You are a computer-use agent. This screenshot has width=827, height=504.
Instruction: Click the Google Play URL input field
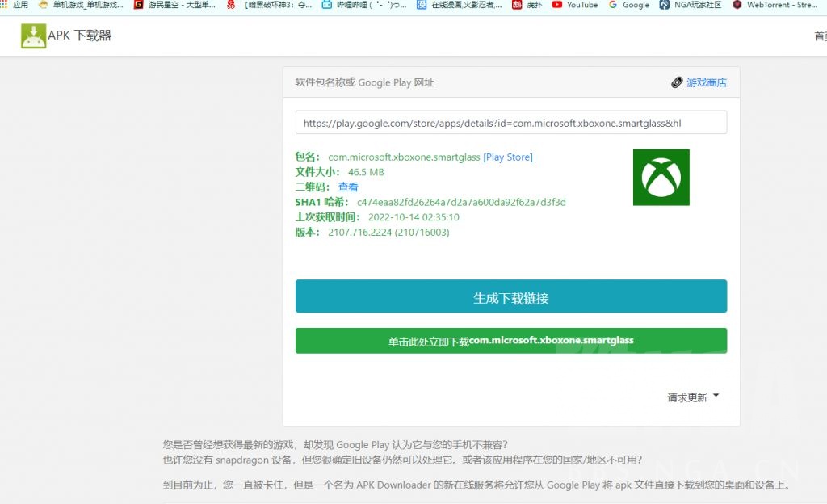point(511,122)
